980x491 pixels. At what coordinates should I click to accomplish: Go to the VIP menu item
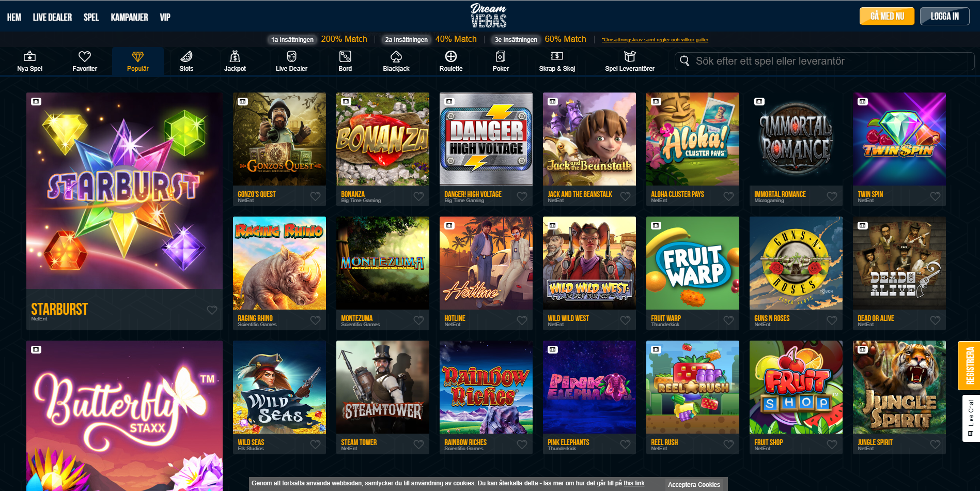(165, 17)
